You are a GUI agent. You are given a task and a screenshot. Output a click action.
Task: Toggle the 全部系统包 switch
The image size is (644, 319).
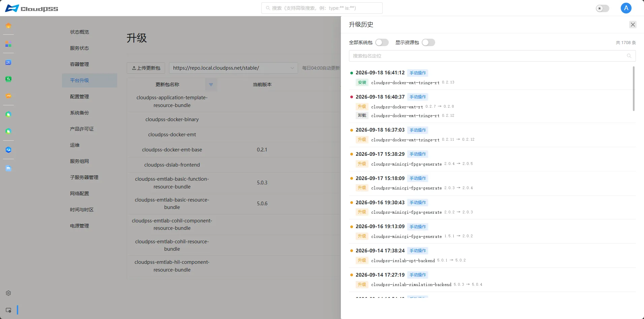(x=382, y=42)
